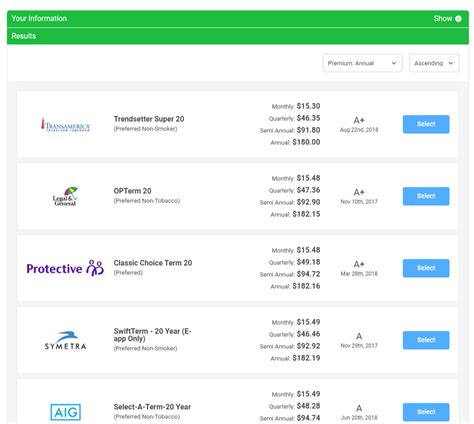Image resolution: width=474 pixels, height=424 pixels.
Task: Click the plus icon next to Show
Action: pyautogui.click(x=458, y=19)
